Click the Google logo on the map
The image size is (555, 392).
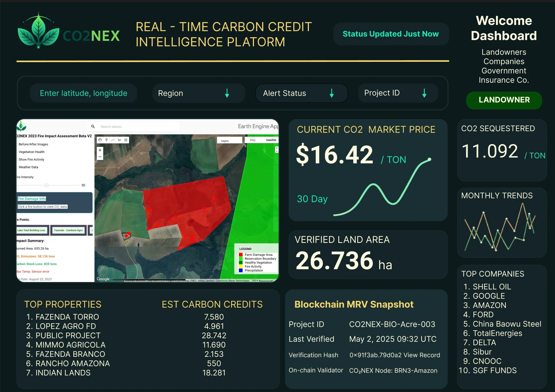point(103,279)
